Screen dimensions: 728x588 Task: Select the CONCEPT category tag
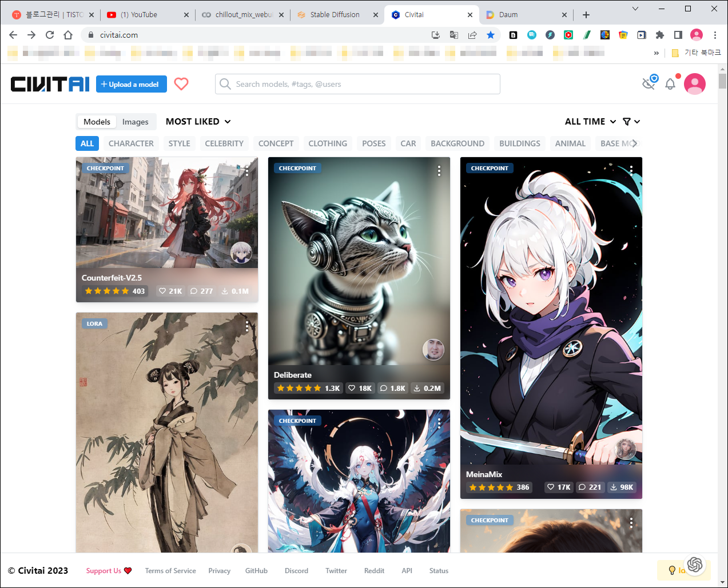click(276, 143)
